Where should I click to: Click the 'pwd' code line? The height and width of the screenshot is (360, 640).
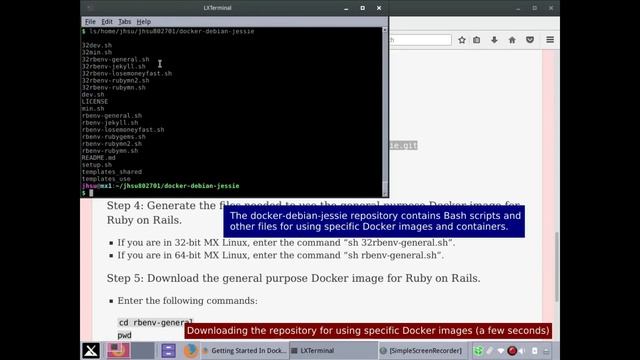124,335
